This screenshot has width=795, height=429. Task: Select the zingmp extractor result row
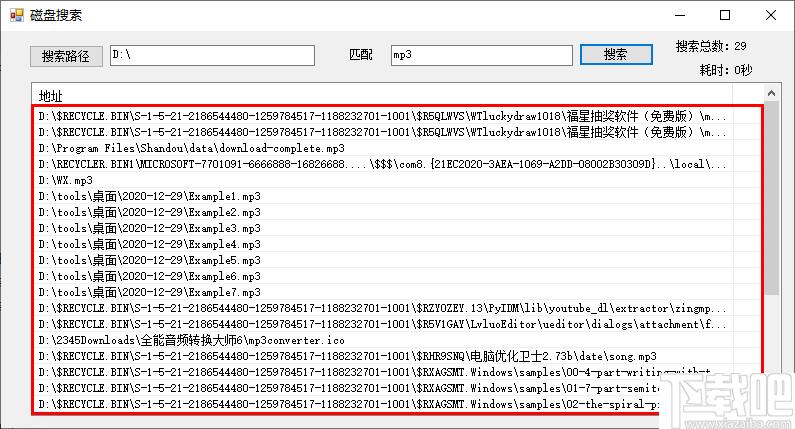pos(383,308)
